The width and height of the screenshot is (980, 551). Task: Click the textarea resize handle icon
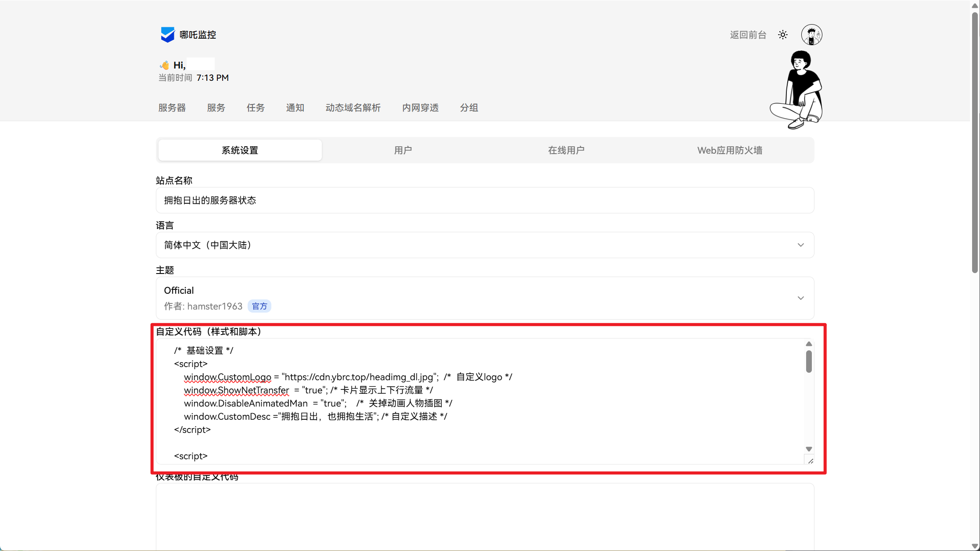[x=811, y=461]
